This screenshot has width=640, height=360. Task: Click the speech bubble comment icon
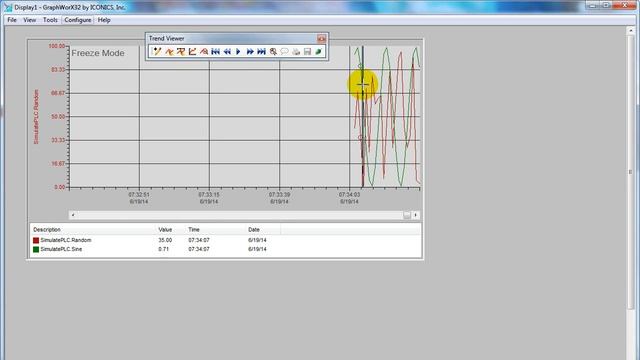point(284,51)
